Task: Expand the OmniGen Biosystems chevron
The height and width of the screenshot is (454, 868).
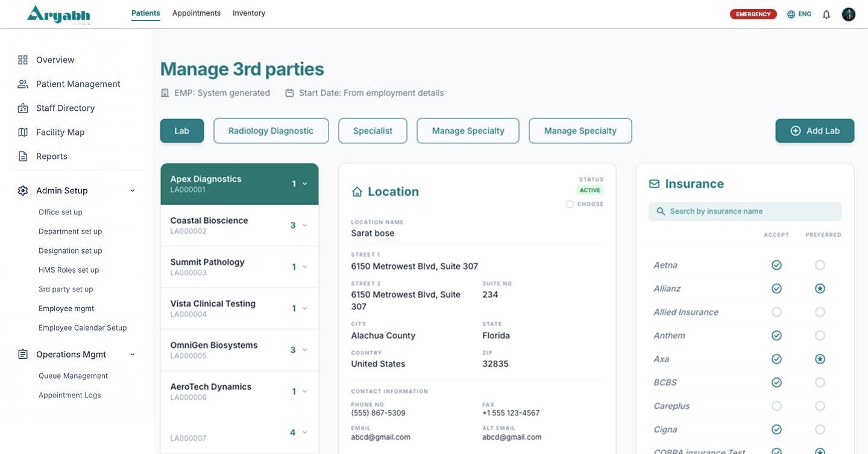Action: point(304,350)
